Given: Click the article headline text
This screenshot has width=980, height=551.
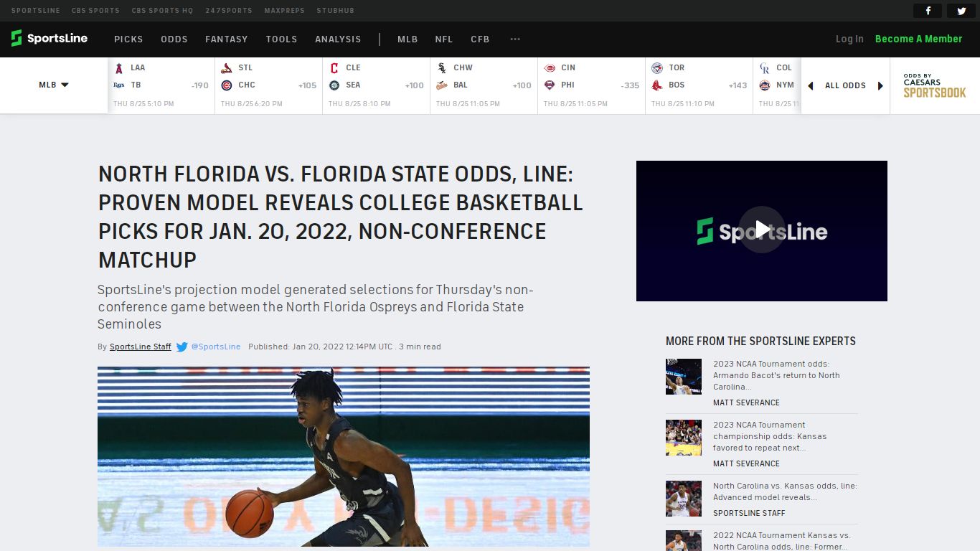Looking at the screenshot, I should pos(341,217).
